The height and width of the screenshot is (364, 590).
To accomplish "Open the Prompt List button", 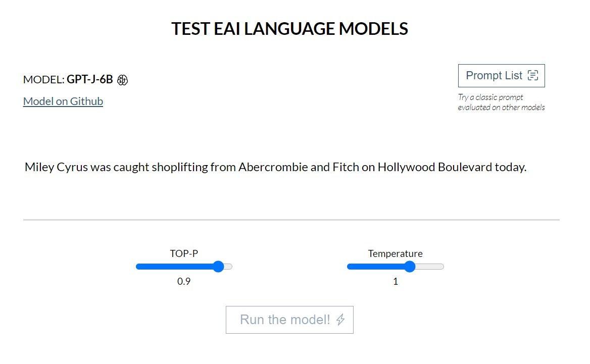I will tap(501, 76).
